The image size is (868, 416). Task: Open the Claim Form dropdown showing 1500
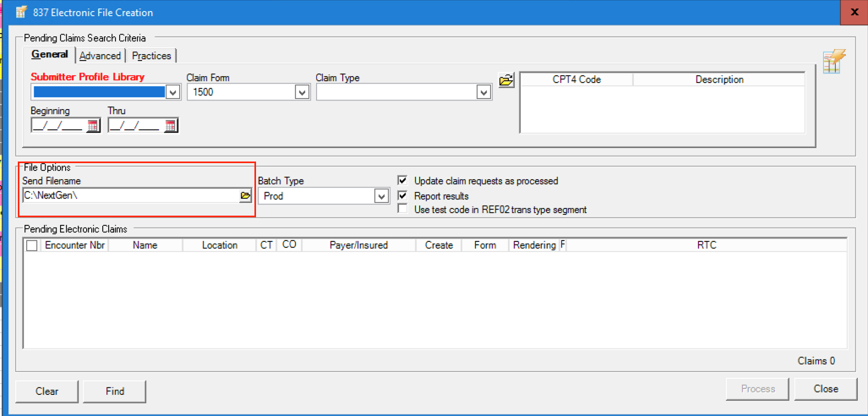(x=303, y=92)
